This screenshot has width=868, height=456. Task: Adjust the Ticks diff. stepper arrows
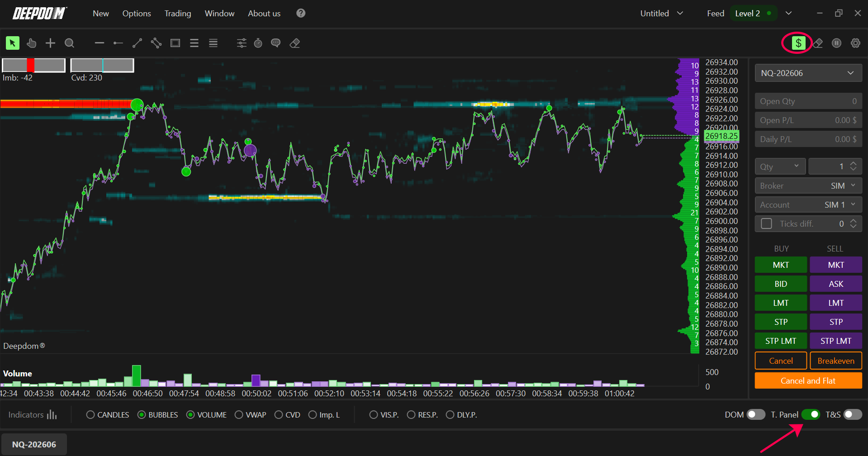click(x=853, y=223)
